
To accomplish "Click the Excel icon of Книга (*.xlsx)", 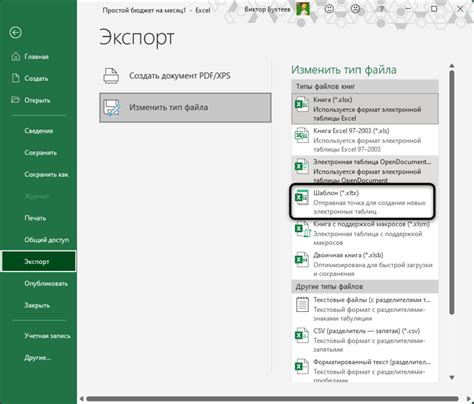I will (302, 104).
